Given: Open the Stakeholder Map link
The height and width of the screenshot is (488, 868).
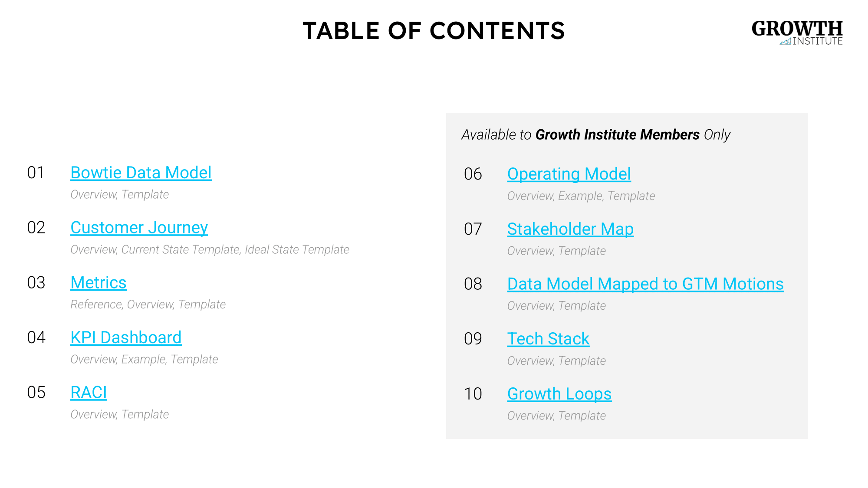Looking at the screenshot, I should click(570, 229).
